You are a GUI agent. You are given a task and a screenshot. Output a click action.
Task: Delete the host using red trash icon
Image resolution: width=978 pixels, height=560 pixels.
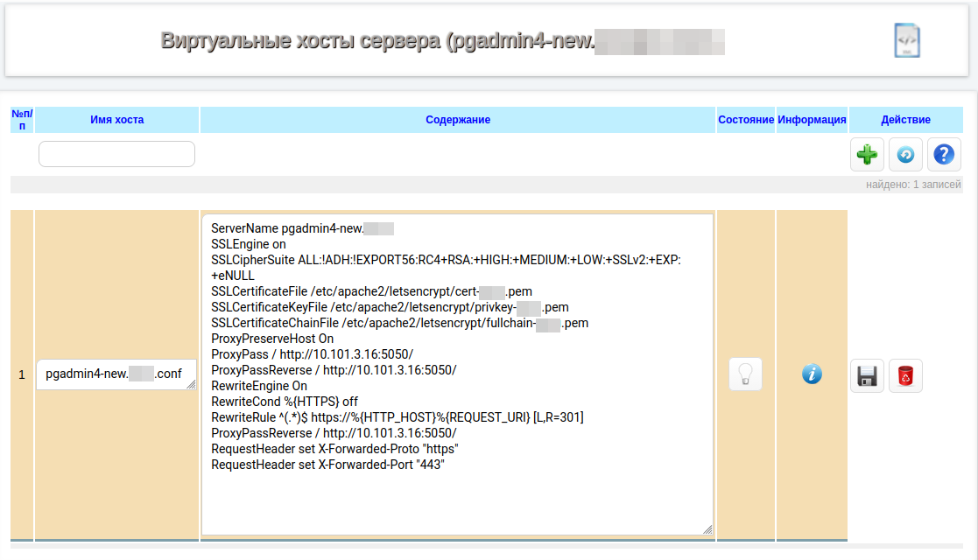coord(905,375)
